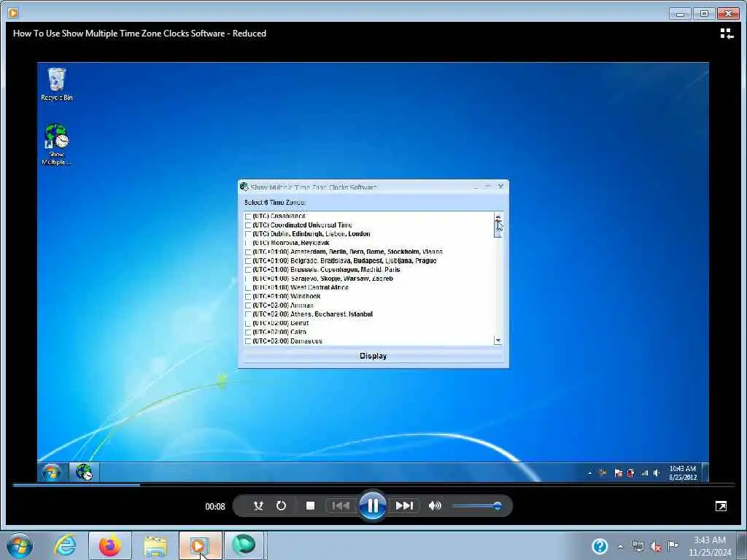Switch to Library view icon
Screen dimensions: 747x560
727,34
